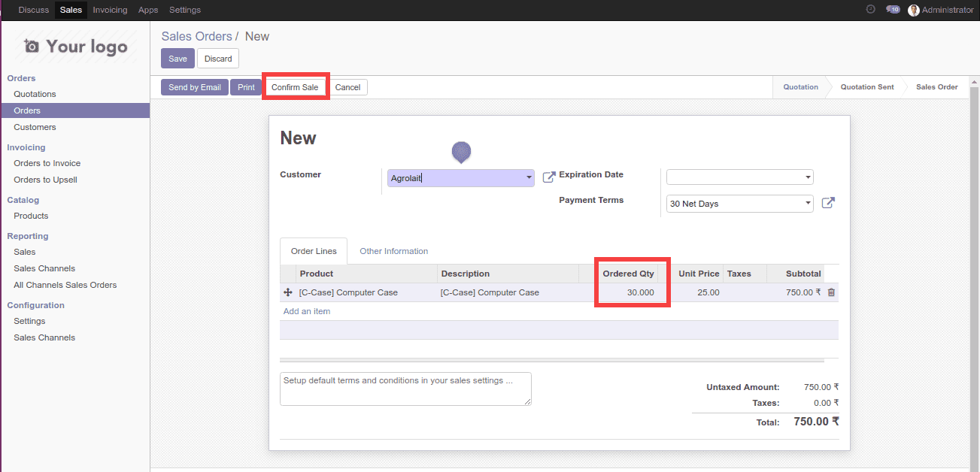Open Orders to Invoice
The image size is (980, 472).
[x=47, y=163]
